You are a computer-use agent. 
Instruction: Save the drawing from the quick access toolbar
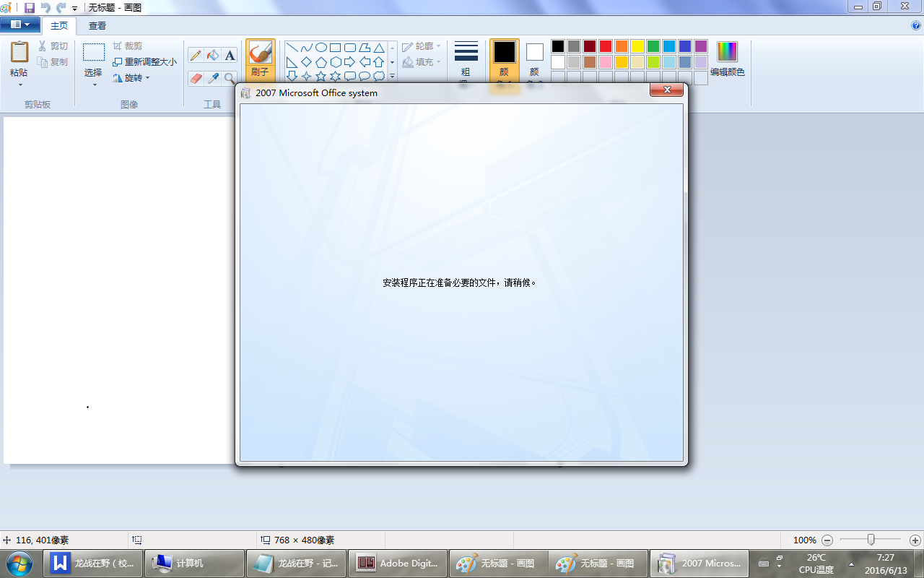tap(30, 8)
